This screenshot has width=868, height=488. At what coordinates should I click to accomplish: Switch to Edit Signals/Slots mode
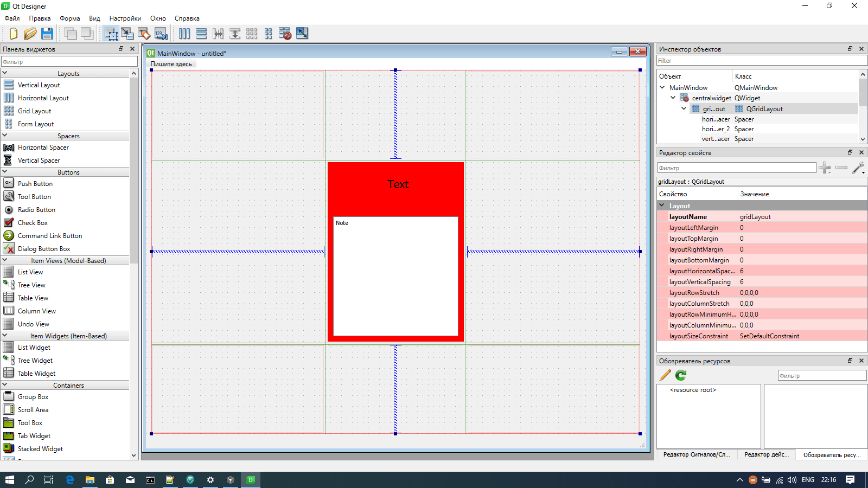pyautogui.click(x=128, y=33)
